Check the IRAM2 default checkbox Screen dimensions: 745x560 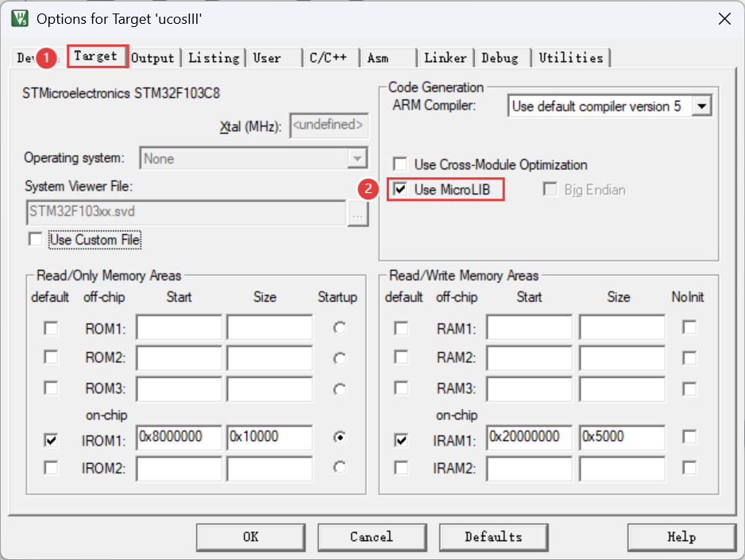point(401,467)
